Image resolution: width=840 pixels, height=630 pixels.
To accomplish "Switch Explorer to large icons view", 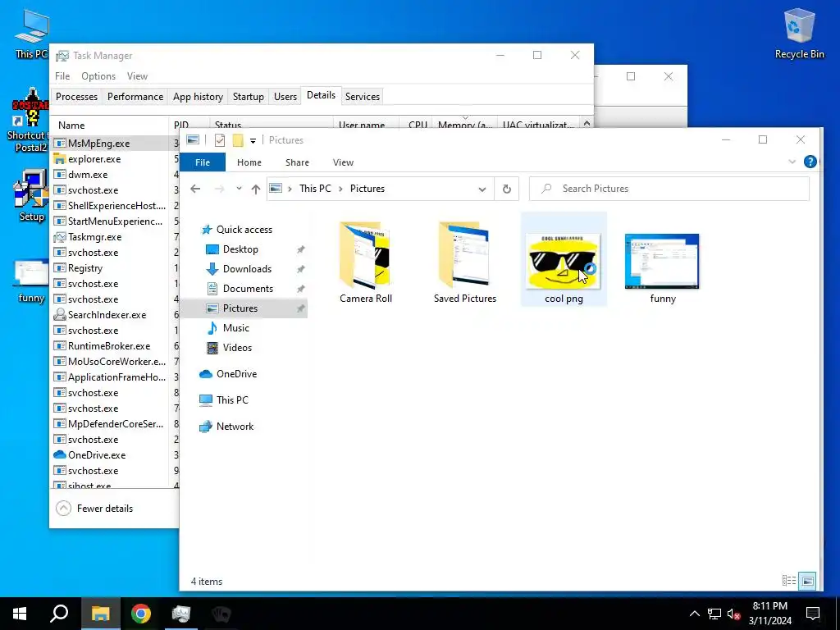I will point(808,581).
